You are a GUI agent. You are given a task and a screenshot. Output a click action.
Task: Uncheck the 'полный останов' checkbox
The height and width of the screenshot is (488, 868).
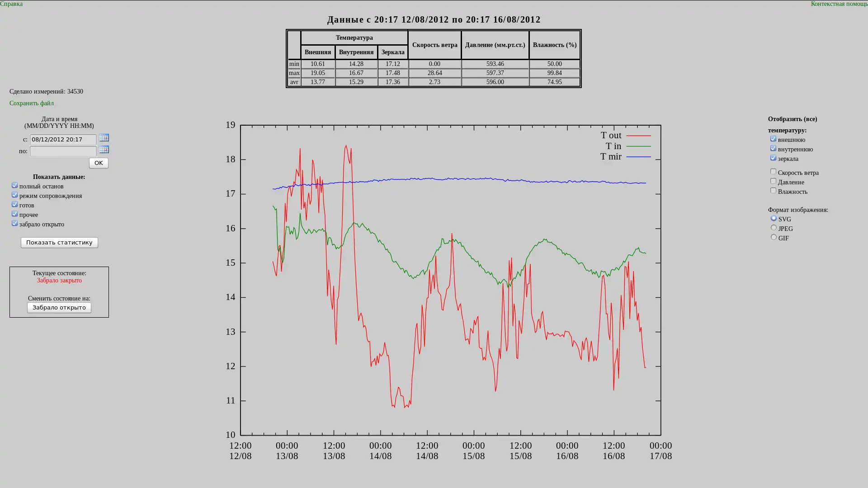coord(14,186)
